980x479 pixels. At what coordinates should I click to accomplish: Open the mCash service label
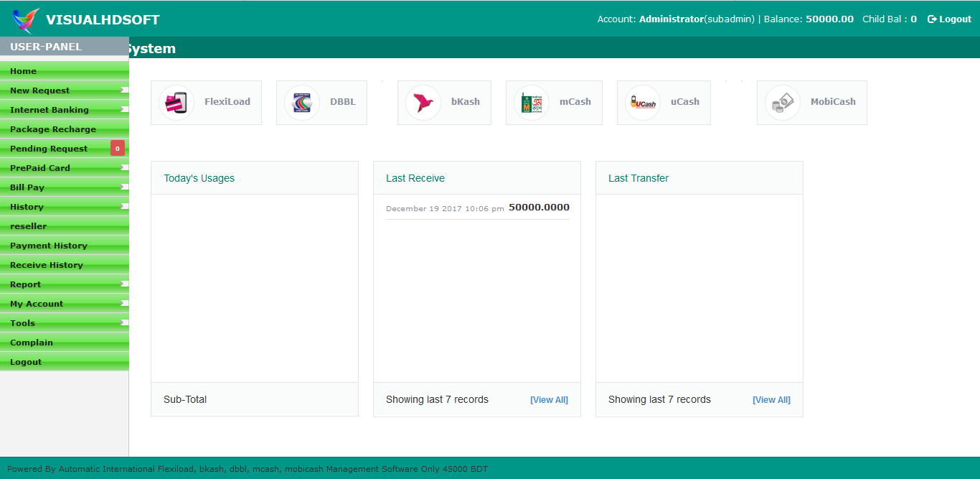[x=575, y=102]
